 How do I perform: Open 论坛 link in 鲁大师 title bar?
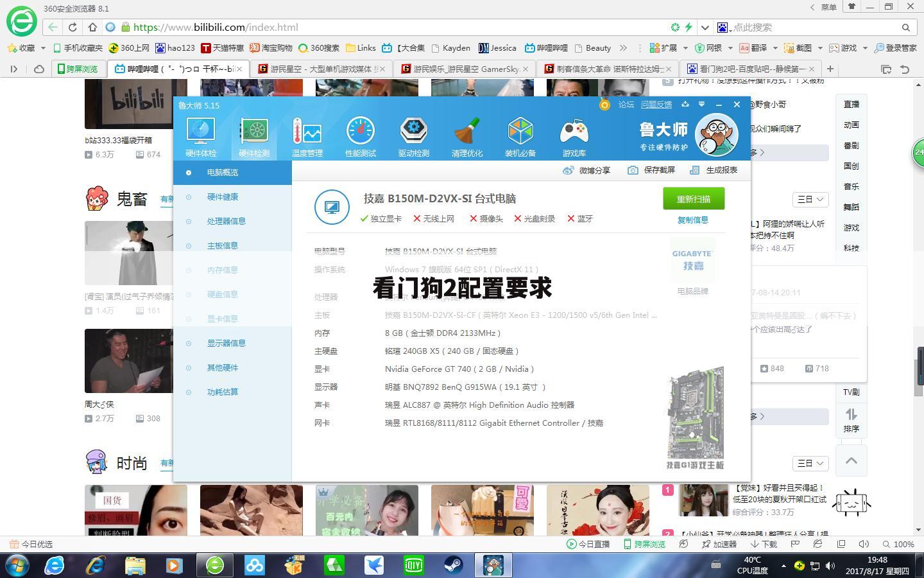tap(626, 104)
